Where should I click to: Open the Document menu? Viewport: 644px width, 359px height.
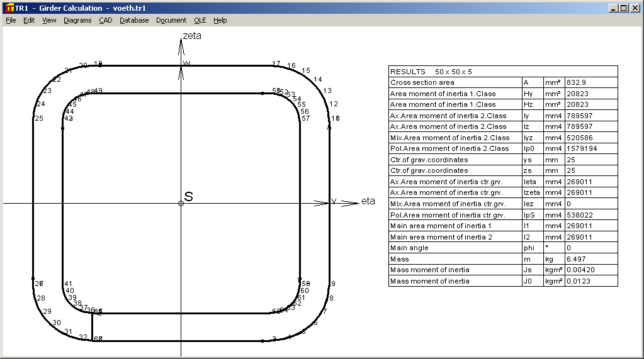click(x=171, y=20)
